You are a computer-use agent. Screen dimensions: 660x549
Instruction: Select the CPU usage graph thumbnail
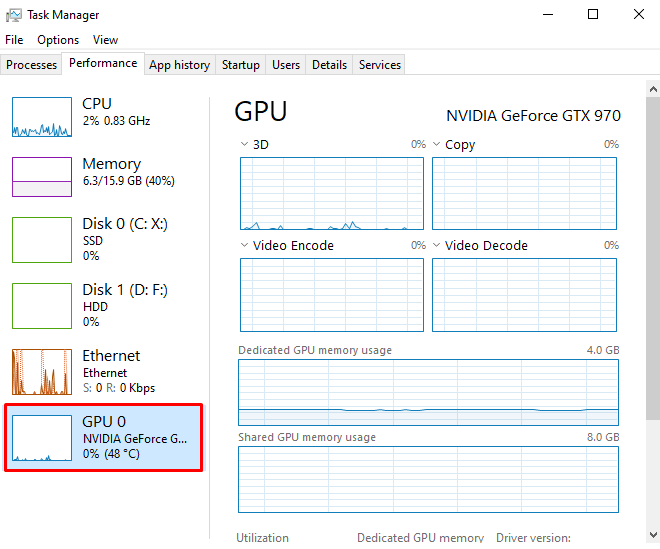pos(42,117)
